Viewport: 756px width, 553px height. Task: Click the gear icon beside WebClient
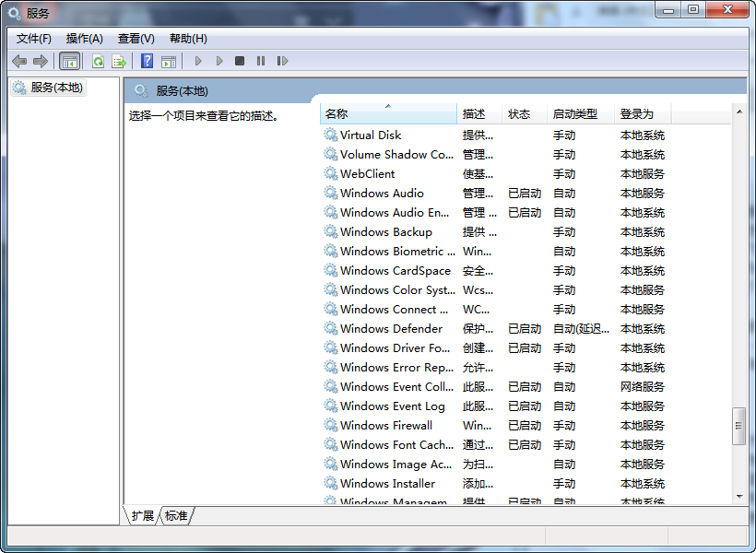point(330,173)
